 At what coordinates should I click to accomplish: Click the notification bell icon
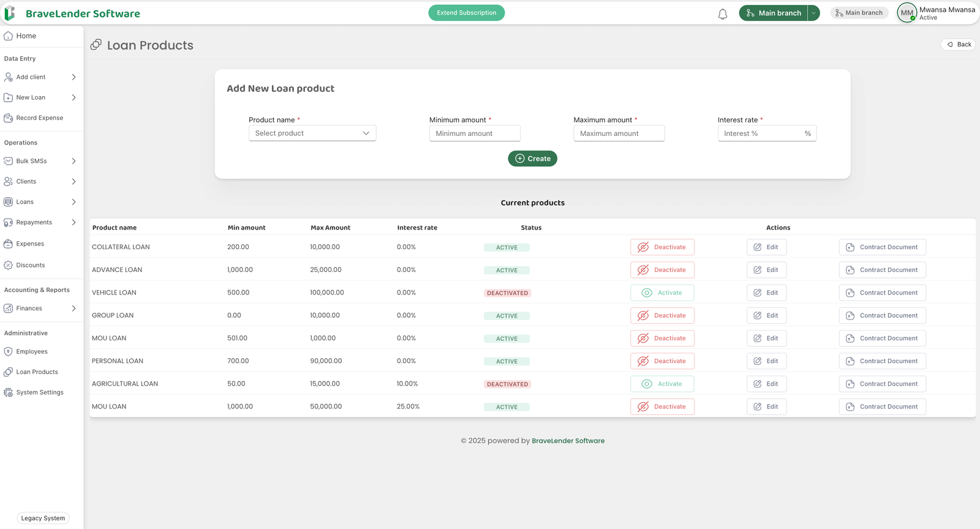pyautogui.click(x=723, y=13)
